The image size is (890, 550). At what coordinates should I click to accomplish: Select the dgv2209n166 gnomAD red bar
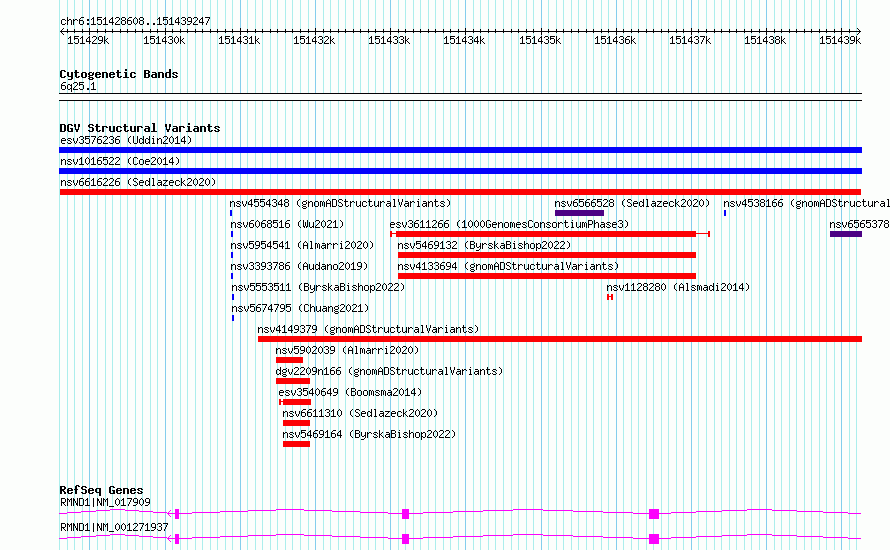click(293, 381)
